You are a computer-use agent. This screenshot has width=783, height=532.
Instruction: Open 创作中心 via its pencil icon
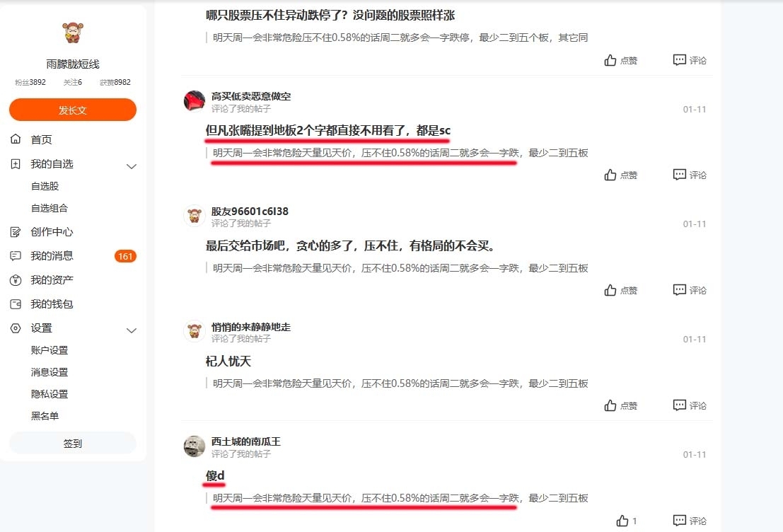point(16,232)
